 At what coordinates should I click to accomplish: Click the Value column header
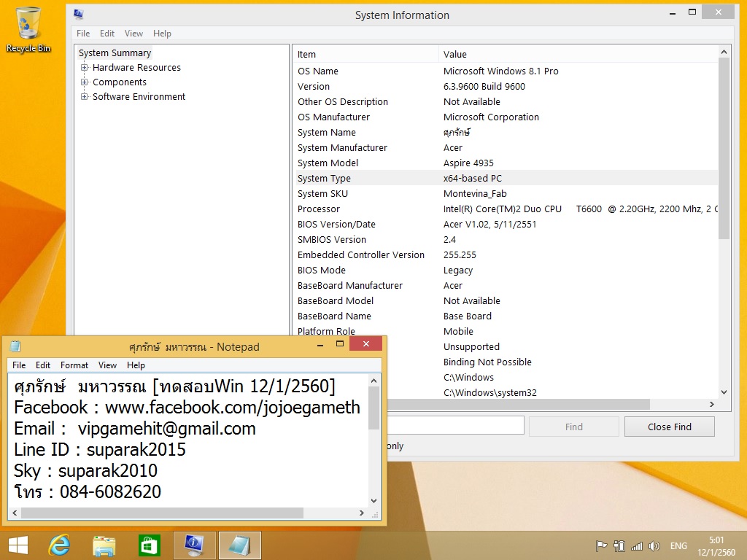pyautogui.click(x=578, y=54)
